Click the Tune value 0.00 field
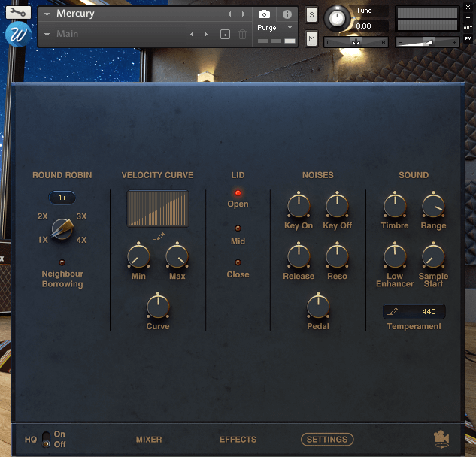Screen dimensions: 476x457 coord(371,26)
